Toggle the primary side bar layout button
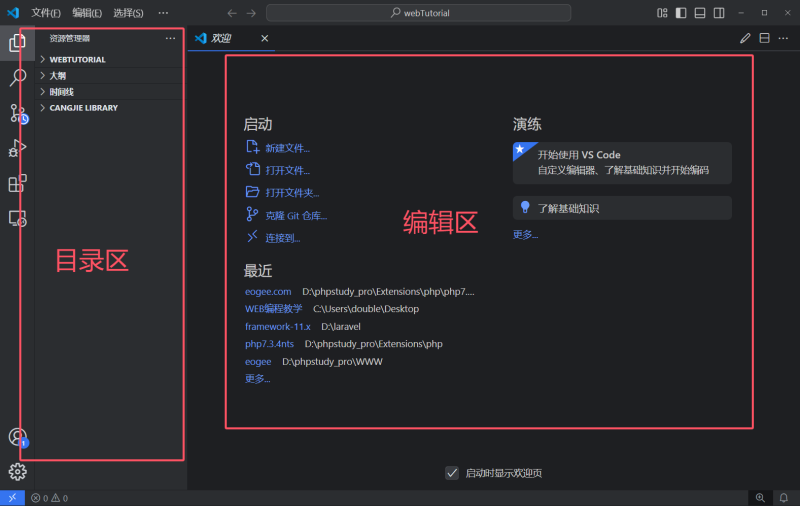Viewport: 800px width, 506px height. click(681, 13)
